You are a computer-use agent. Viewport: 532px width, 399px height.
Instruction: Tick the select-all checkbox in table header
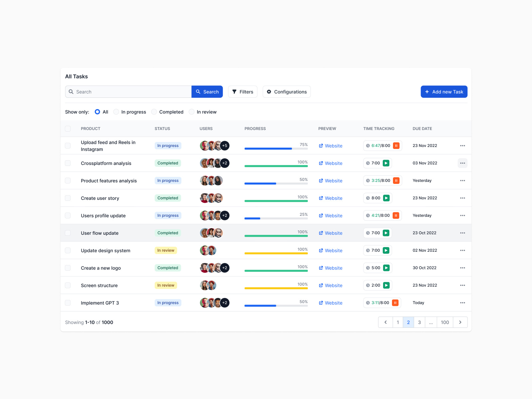click(x=68, y=129)
